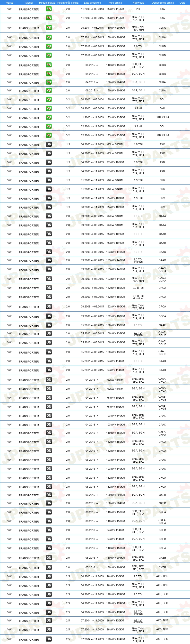Click the date cell '08.2003 -> 05.2006'
This screenshot has width=190, height=644.
[x=92, y=108]
